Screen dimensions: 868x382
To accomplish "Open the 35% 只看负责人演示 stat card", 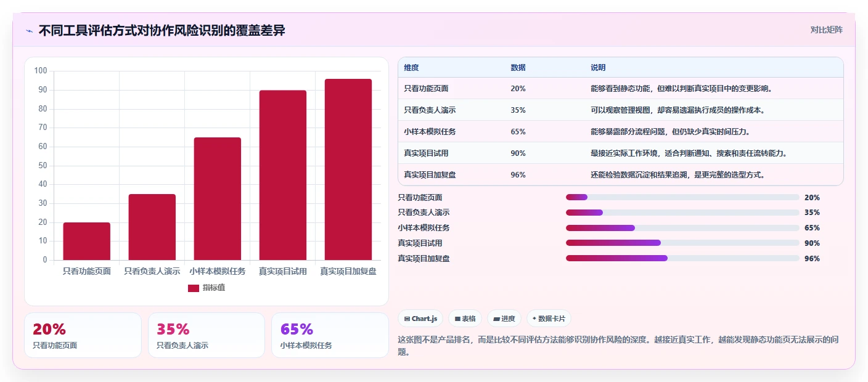I will click(x=207, y=335).
